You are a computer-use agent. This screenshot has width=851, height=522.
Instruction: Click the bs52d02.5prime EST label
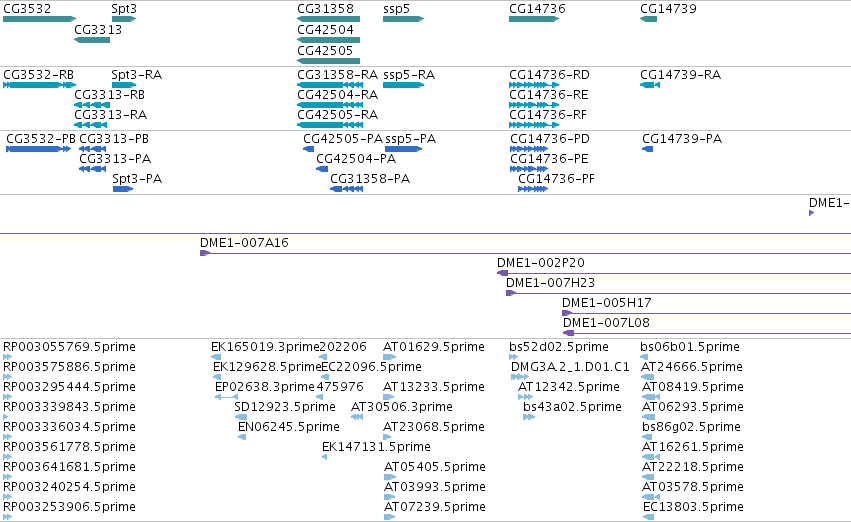[559, 347]
